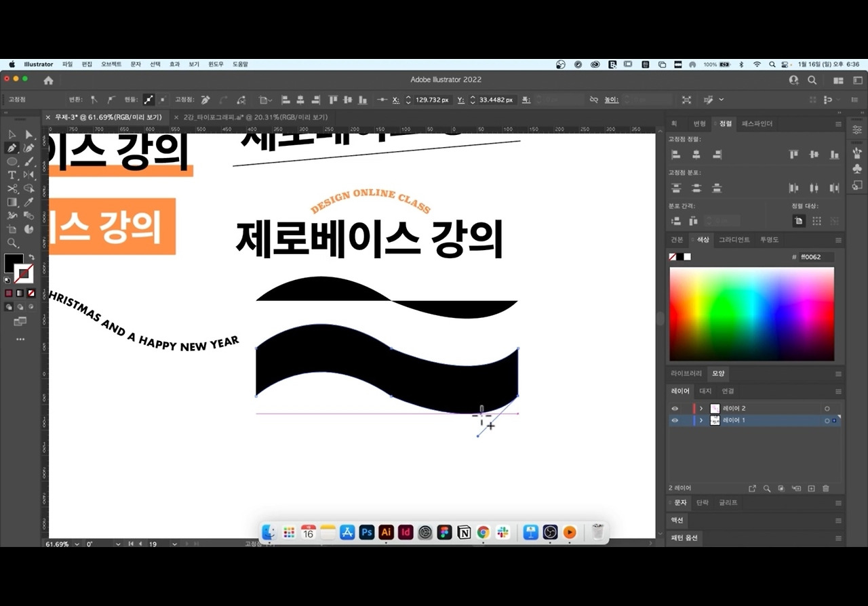This screenshot has width=868, height=606.
Task: Toggle visibility of 레이어 1
Action: click(x=675, y=420)
